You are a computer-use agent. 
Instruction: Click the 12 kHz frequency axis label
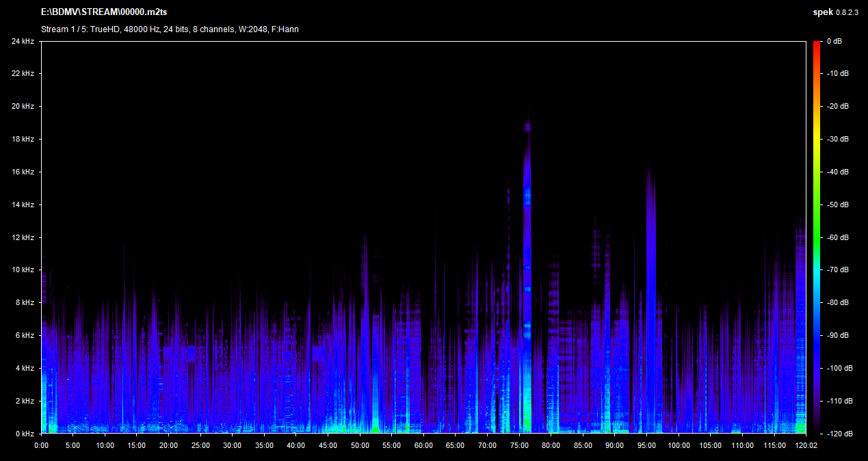pyautogui.click(x=23, y=238)
